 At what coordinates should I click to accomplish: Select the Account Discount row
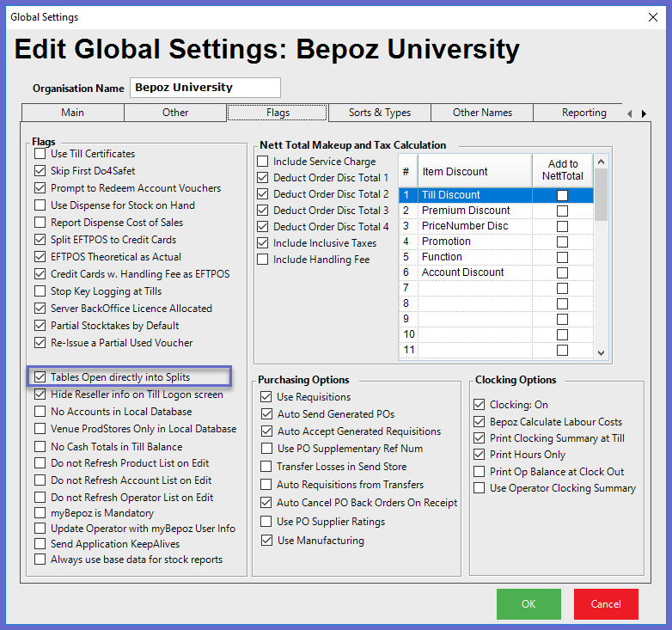pos(496,272)
